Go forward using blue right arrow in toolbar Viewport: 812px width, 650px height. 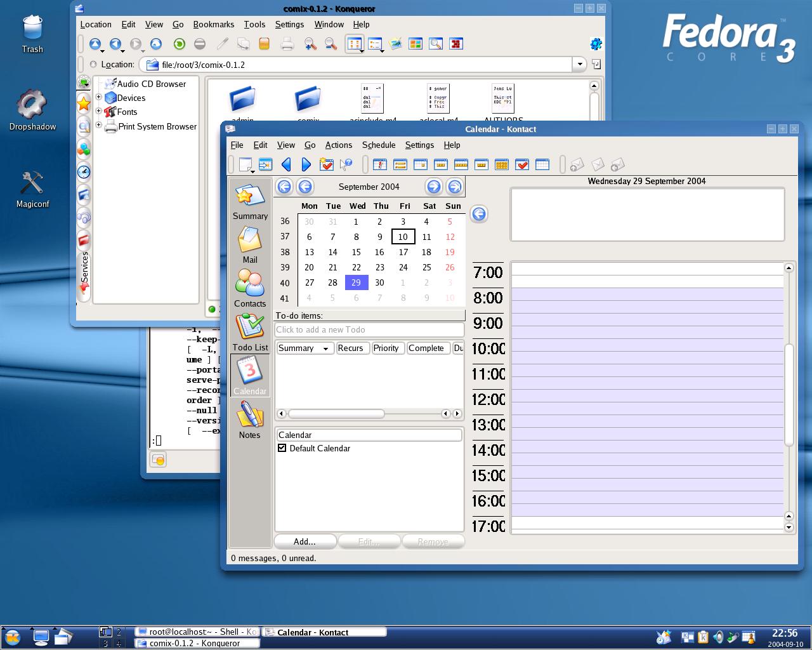coord(306,164)
